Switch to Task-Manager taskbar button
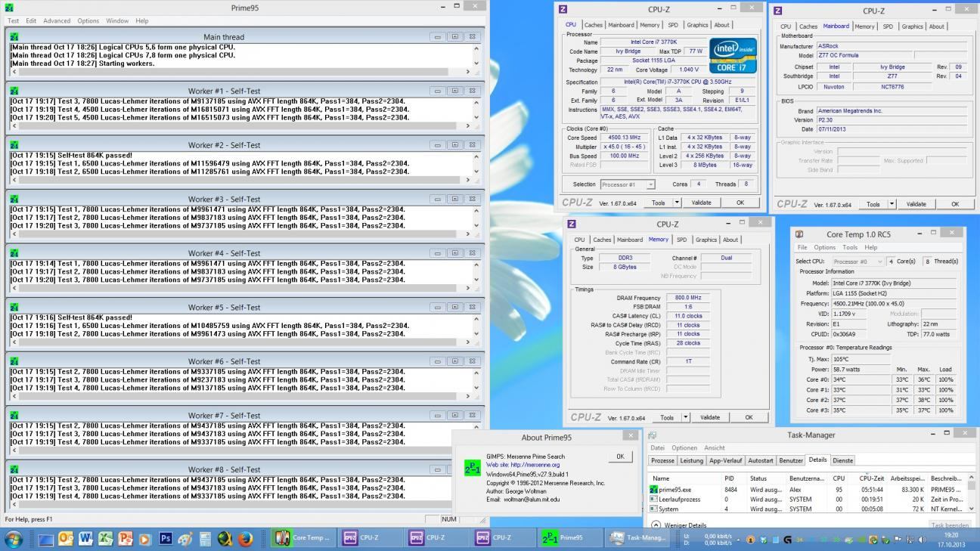This screenshot has height=551, width=980. 637,538
